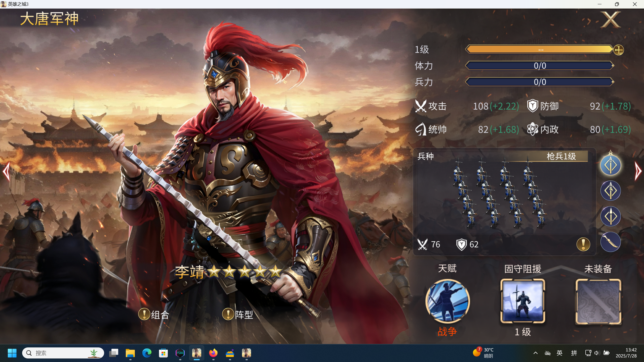
Task: Toggle the 拼 pinyin input mode
Action: [x=574, y=353]
